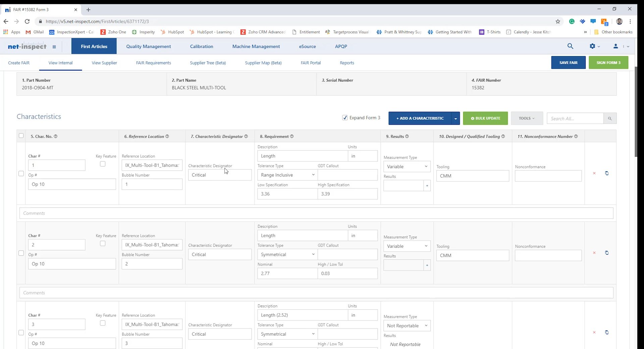
Task: Click the SIGN FORM 3 button
Action: 608,62
